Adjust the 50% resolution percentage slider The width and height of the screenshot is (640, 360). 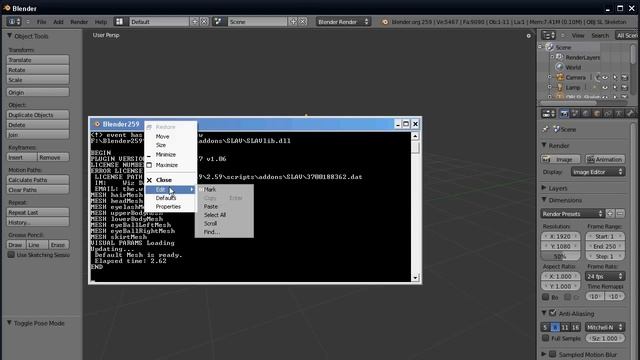[x=560, y=256]
